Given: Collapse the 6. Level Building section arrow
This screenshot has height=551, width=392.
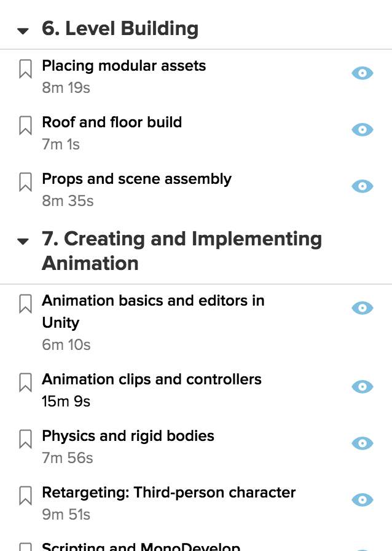Looking at the screenshot, I should click(23, 31).
